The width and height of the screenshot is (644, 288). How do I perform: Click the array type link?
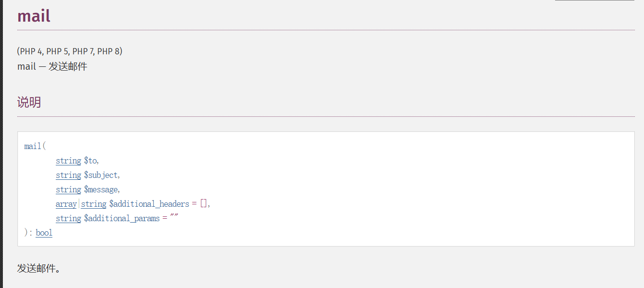pos(66,204)
